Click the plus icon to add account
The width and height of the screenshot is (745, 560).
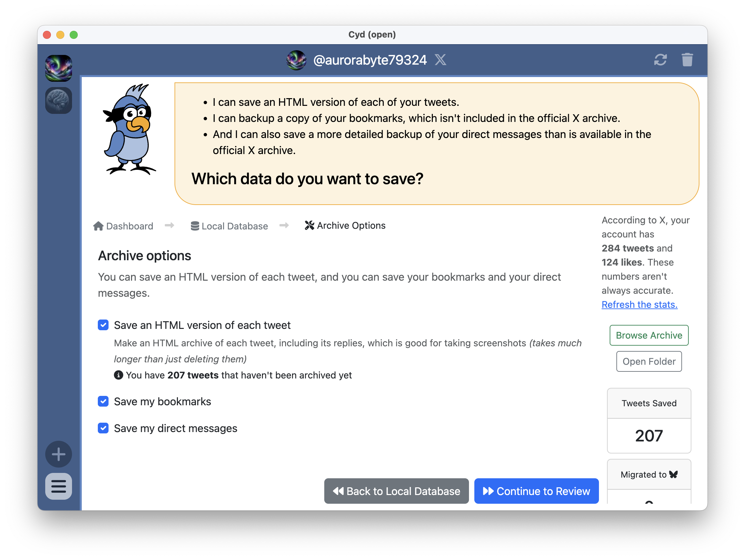[x=59, y=454]
